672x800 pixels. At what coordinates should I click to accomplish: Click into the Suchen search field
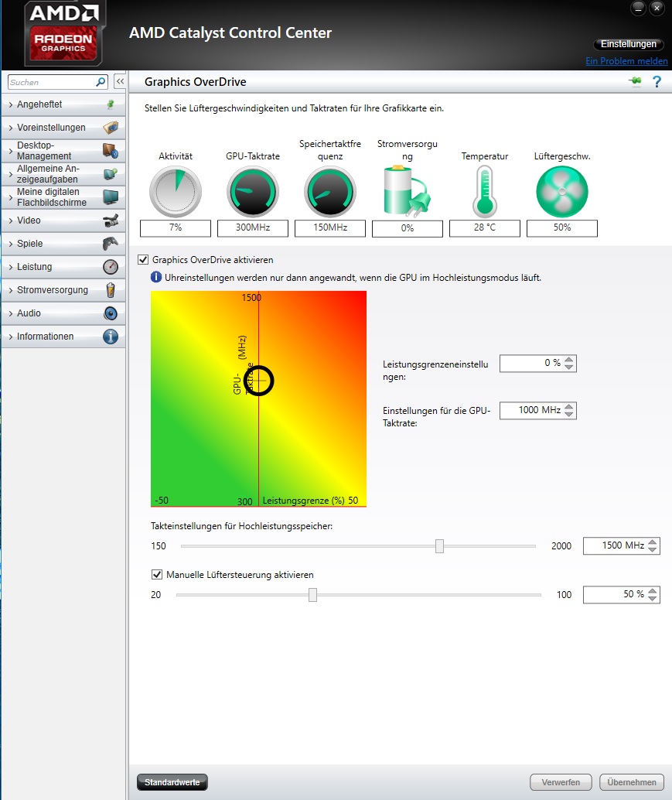(51, 82)
